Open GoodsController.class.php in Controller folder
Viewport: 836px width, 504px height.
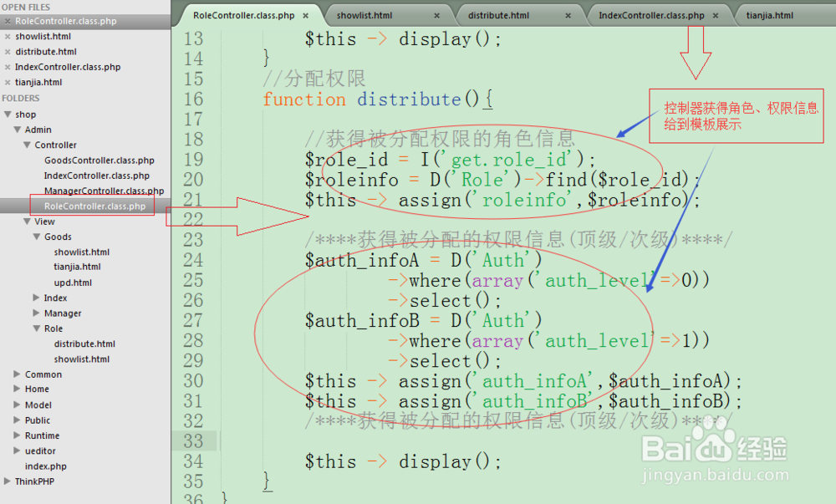(x=99, y=160)
